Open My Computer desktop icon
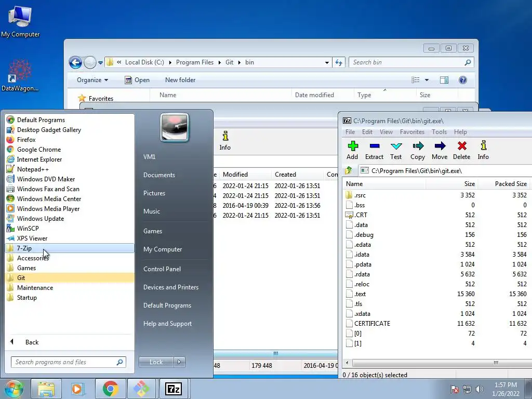The width and height of the screenshot is (532, 399). [x=20, y=21]
